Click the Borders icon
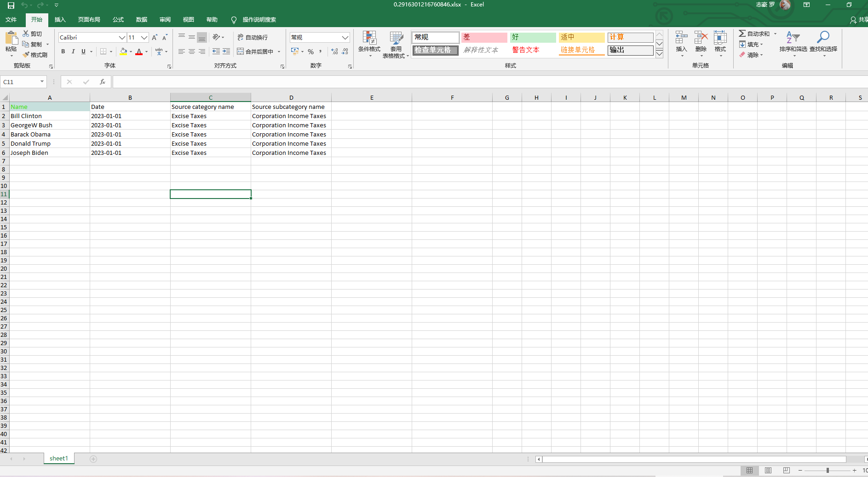The height and width of the screenshot is (477, 868). coord(103,51)
